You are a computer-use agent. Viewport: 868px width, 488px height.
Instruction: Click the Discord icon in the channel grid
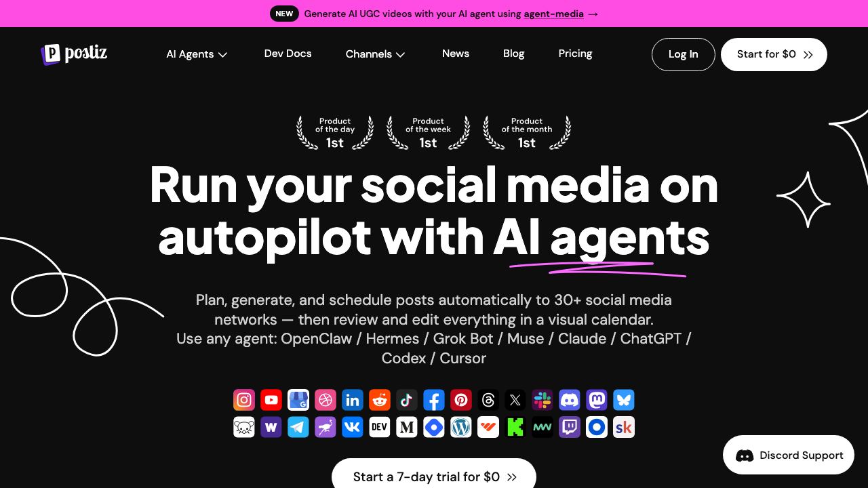point(570,400)
